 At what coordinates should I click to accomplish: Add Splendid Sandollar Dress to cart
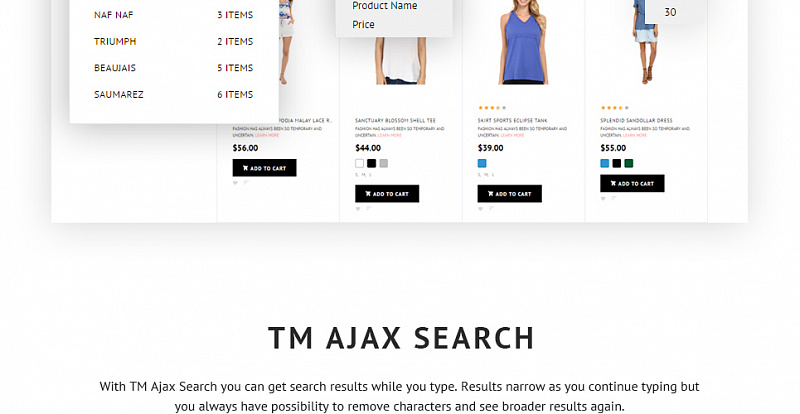tap(632, 183)
